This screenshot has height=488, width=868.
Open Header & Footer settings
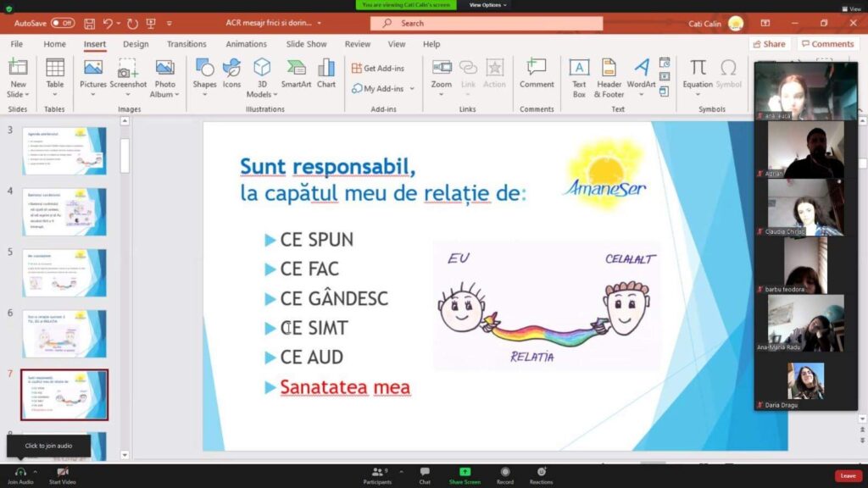coord(609,78)
